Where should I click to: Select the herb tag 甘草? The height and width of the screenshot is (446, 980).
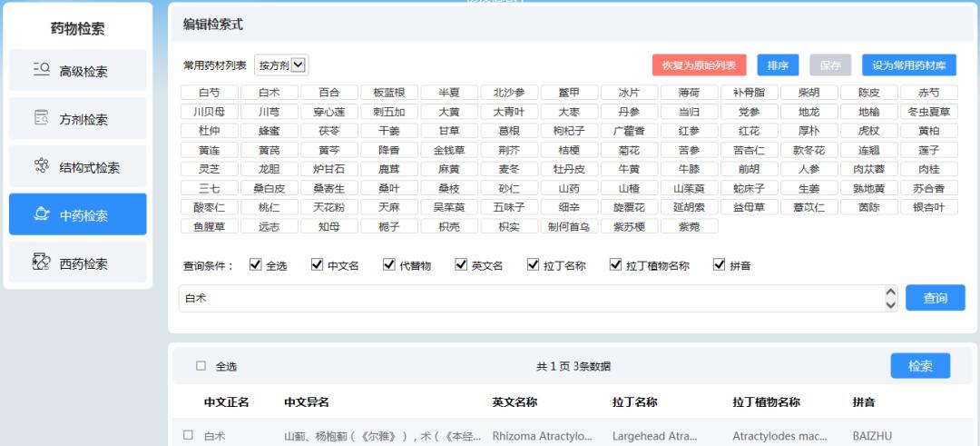pos(449,131)
